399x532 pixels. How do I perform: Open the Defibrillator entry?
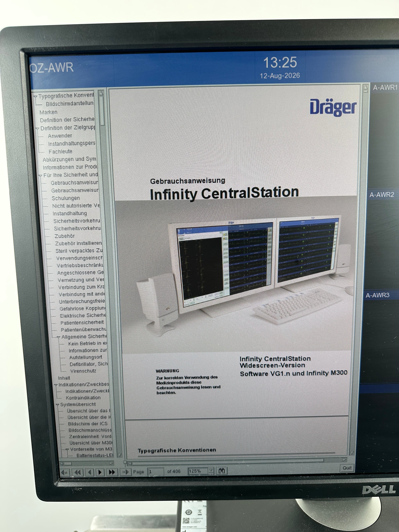(x=89, y=364)
